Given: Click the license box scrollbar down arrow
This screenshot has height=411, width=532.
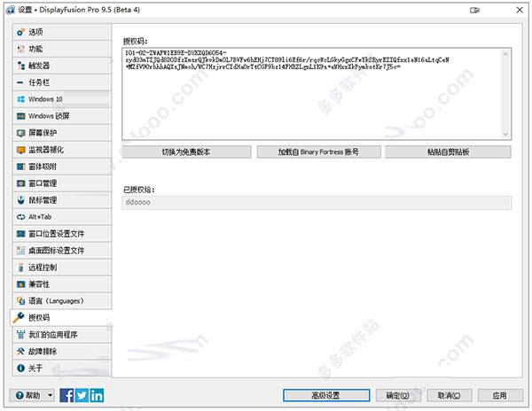Looking at the screenshot, I should coord(505,134).
